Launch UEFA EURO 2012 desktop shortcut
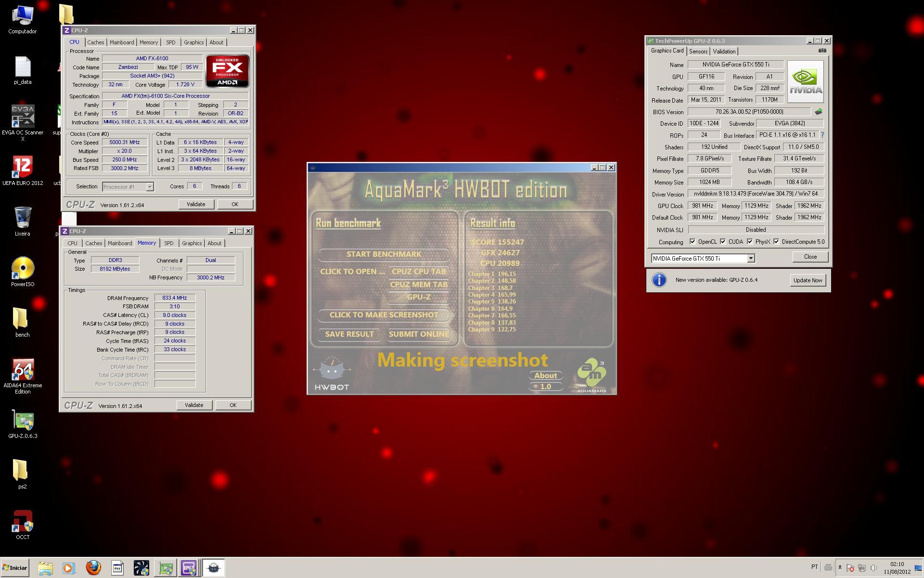The image size is (924, 578). coord(23,171)
